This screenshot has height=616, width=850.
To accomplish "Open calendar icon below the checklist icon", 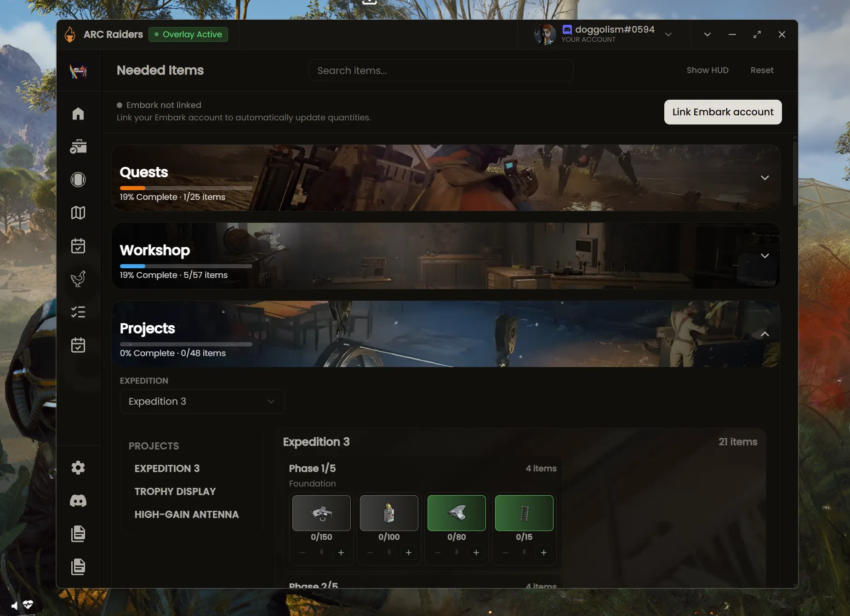I will [78, 345].
